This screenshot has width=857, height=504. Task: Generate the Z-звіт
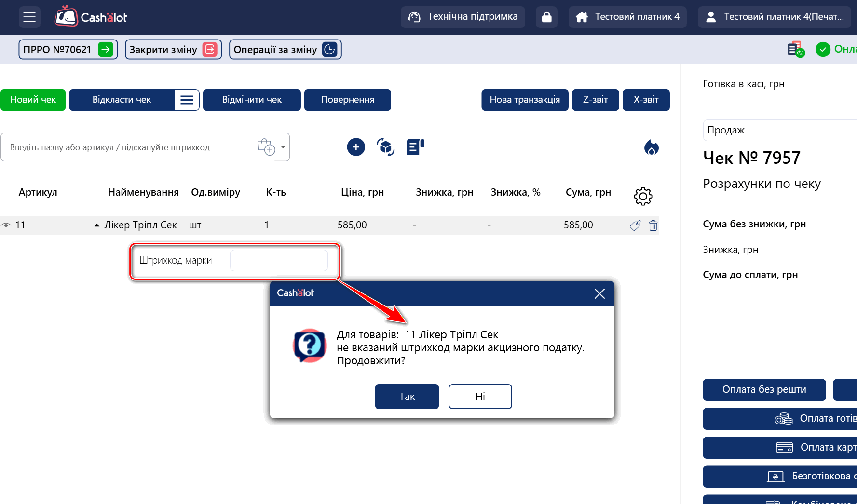tap(595, 100)
